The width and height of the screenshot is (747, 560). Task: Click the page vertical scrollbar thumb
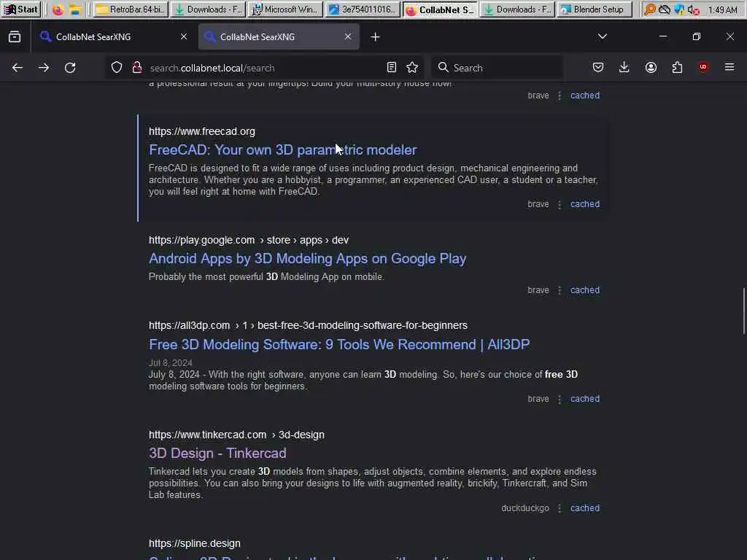pos(743,311)
